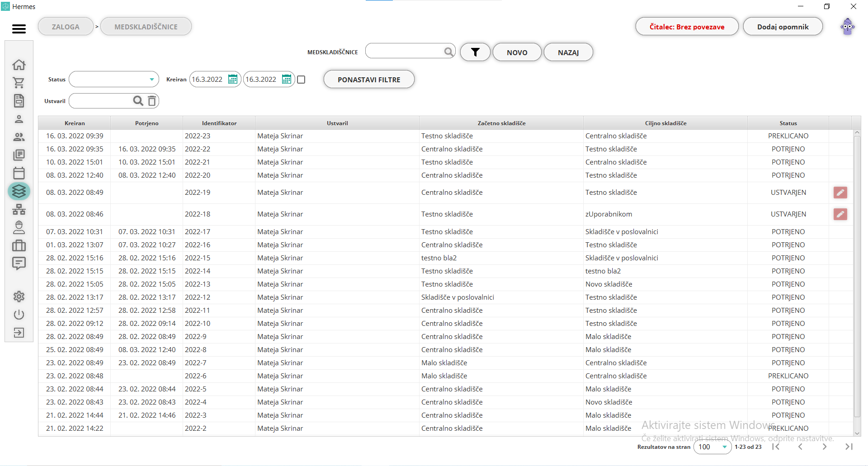Screen dimensions: 868x466
Task: Go to first results page
Action: 776,447
